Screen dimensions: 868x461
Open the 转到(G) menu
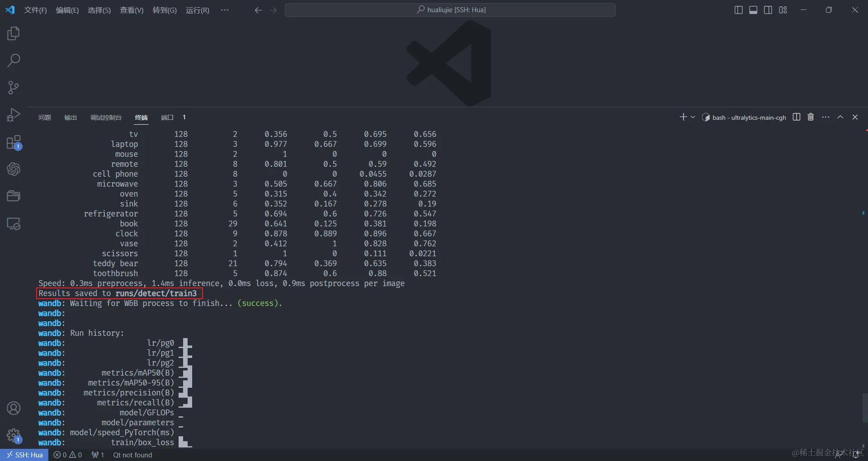click(x=165, y=10)
